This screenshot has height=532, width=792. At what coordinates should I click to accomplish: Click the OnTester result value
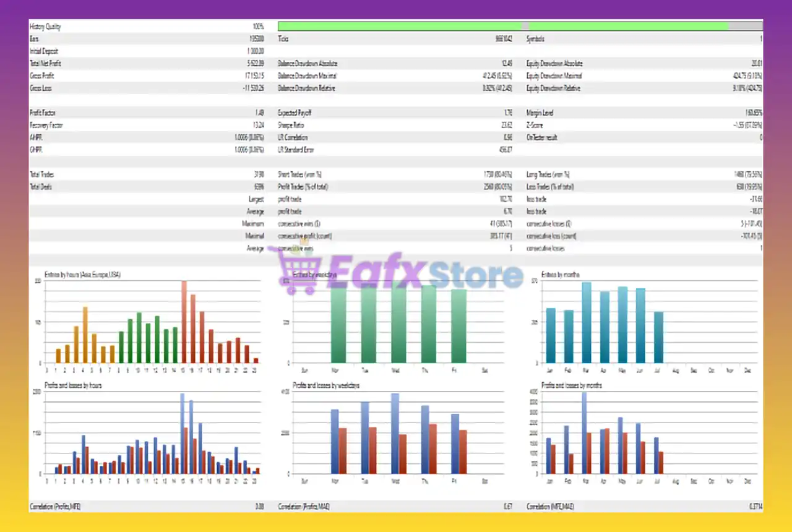(x=760, y=137)
